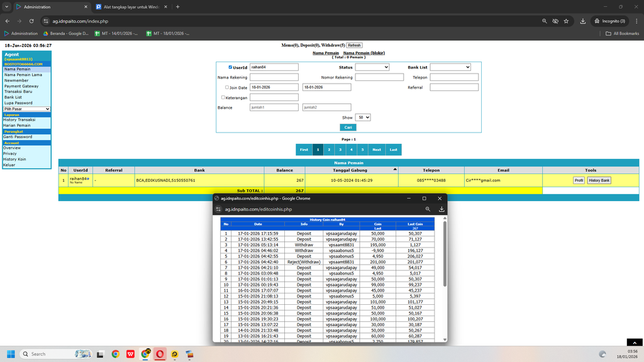The height and width of the screenshot is (362, 644).
Task: Click the jumlah1 balance field
Action: click(x=274, y=107)
